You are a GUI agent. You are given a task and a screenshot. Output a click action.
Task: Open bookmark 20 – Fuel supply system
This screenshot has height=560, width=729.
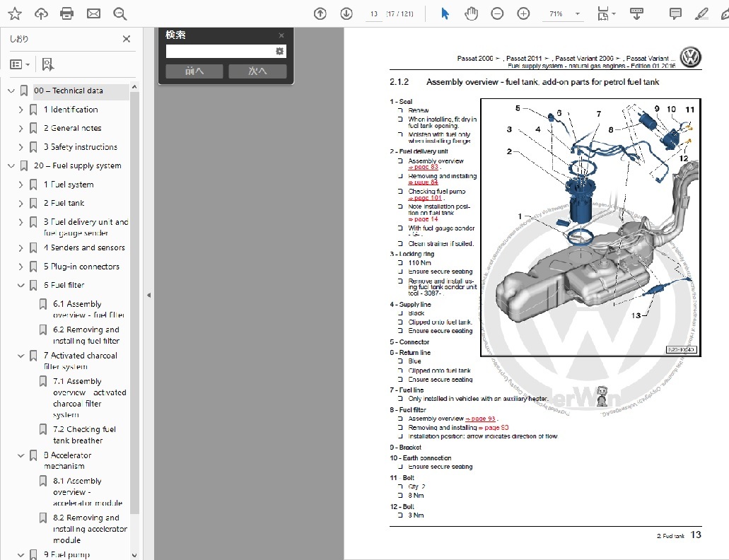point(78,166)
